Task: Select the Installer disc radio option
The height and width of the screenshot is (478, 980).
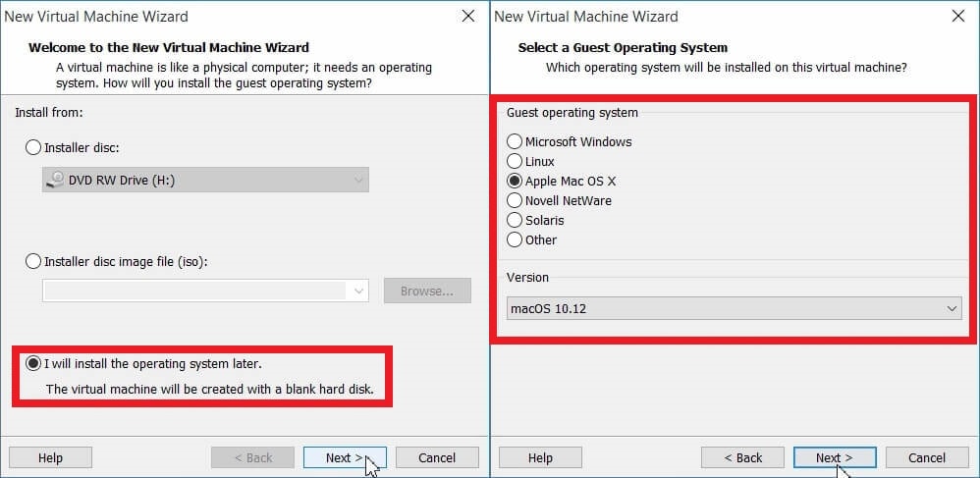Action: click(33, 148)
